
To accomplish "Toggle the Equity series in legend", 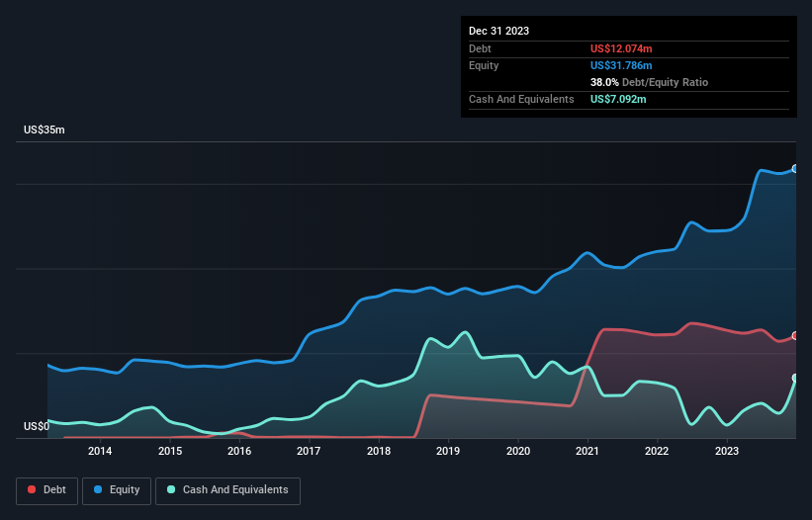I will pyautogui.click(x=117, y=490).
